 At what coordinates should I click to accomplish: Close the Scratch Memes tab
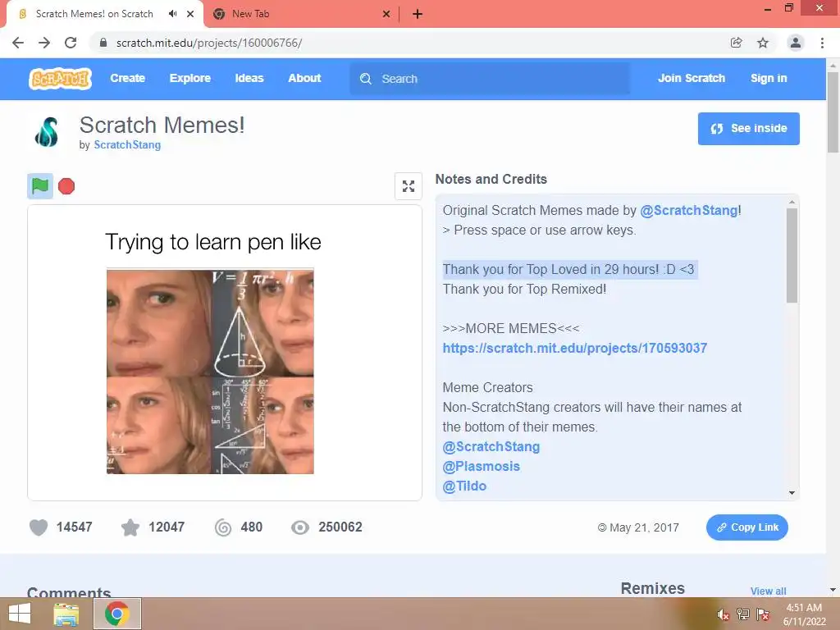click(190, 14)
